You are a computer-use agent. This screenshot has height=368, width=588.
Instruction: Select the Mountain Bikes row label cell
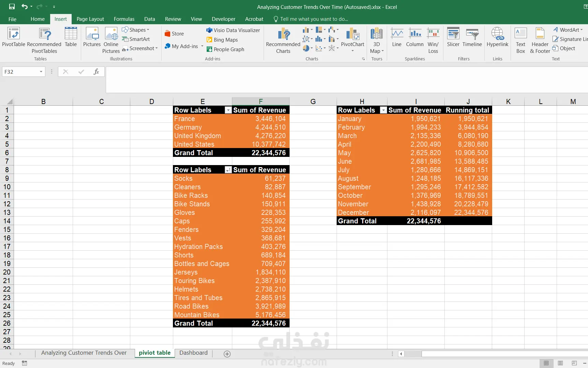(203, 315)
